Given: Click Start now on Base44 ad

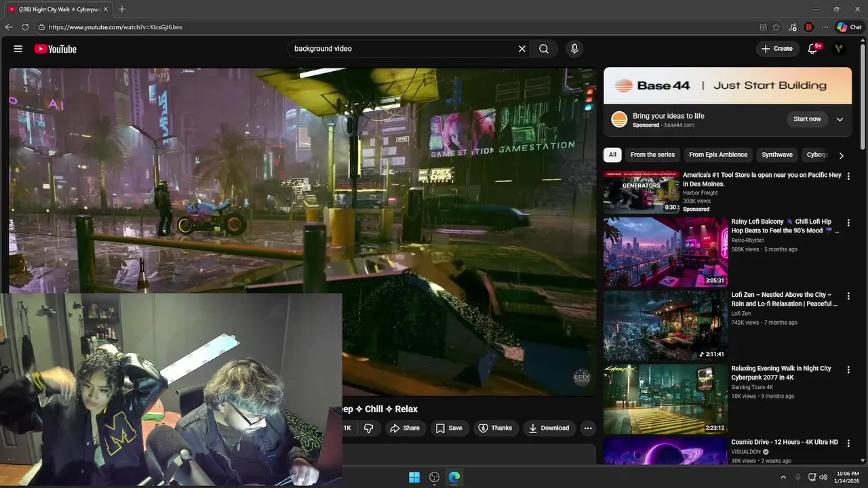Looking at the screenshot, I should (x=807, y=119).
